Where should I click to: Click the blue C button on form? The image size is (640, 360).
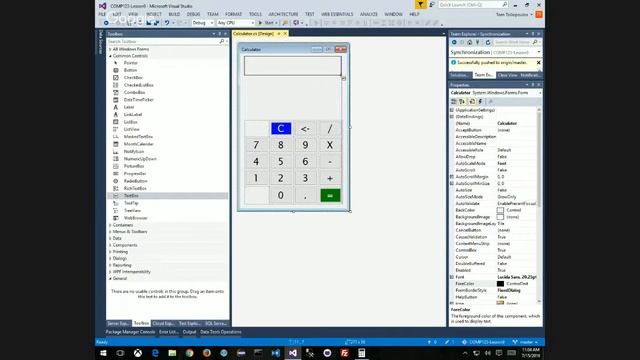click(x=281, y=129)
